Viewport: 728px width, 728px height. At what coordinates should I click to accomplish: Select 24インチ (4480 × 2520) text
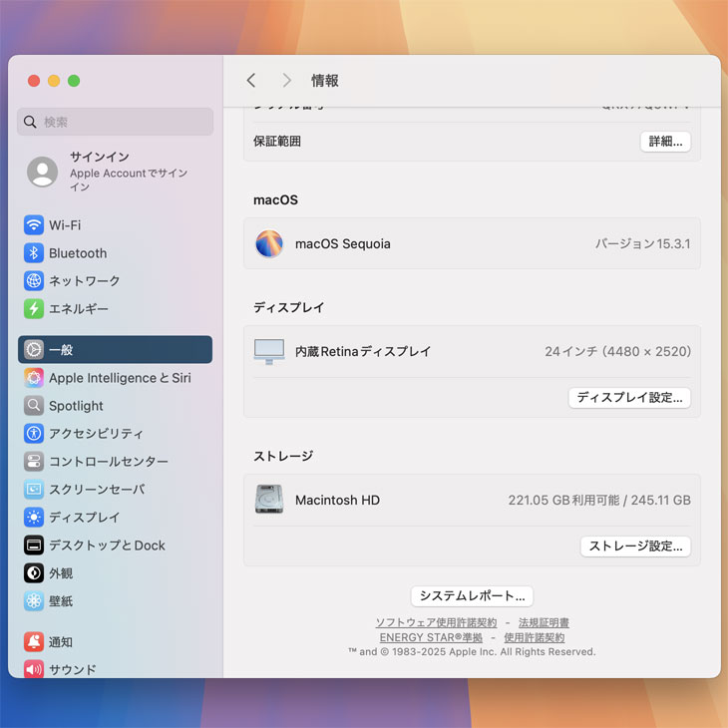tap(617, 351)
